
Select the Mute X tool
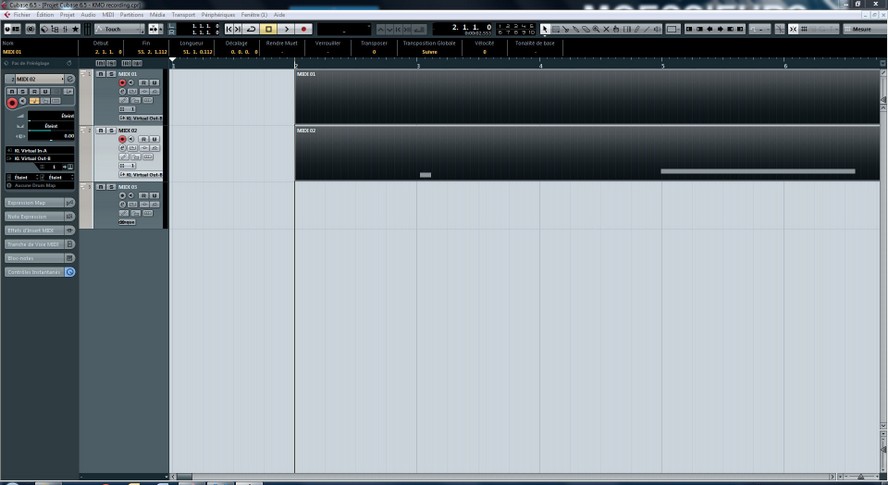[606, 29]
